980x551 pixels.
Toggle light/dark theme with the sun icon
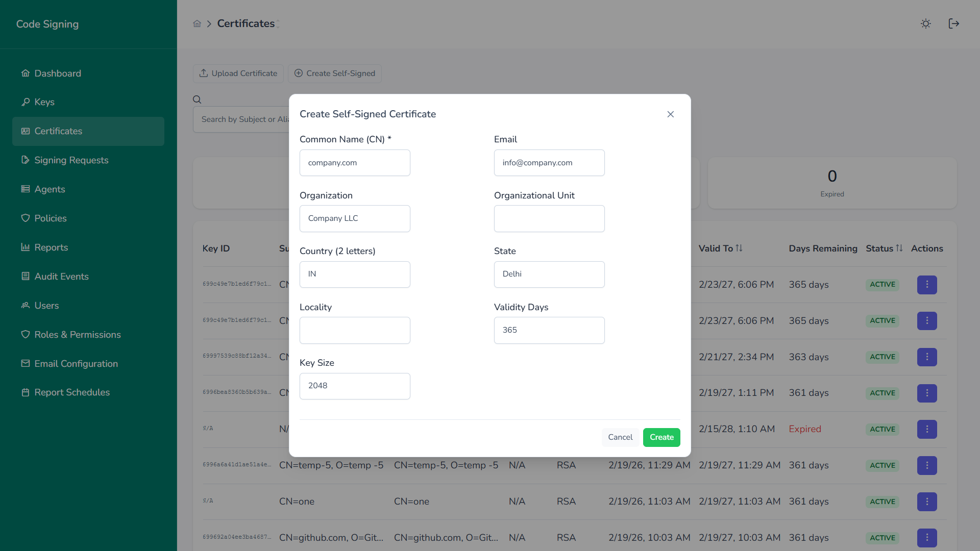925,23
